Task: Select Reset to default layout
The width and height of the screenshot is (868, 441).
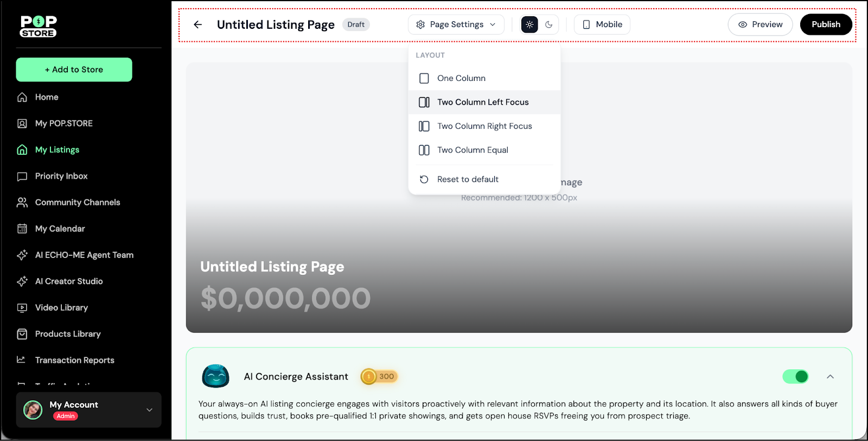Action: (x=468, y=179)
